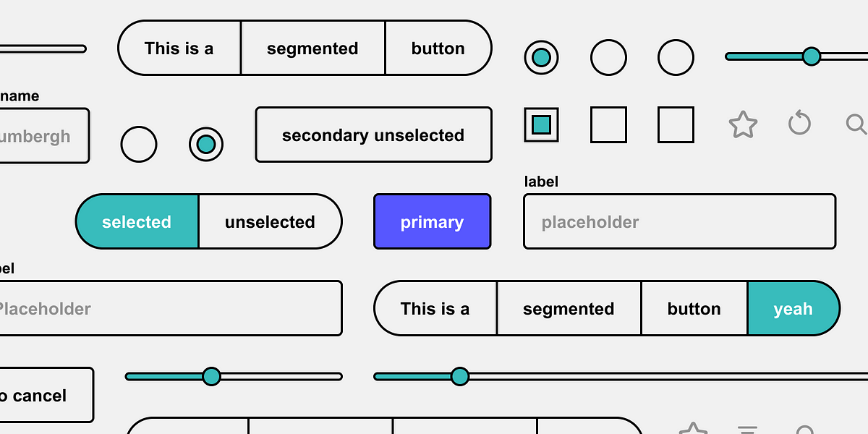The height and width of the screenshot is (434, 868).
Task: Check the first empty checkbox
Action: click(608, 124)
